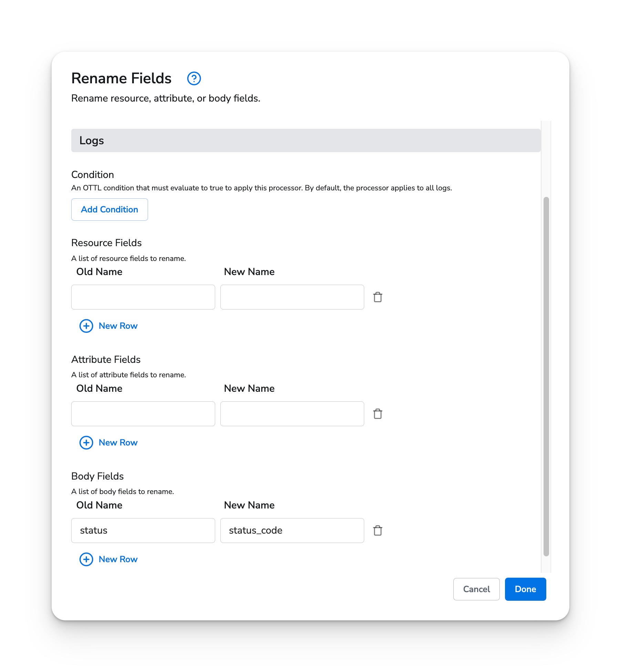Viewport: 621px width, 672px height.
Task: Click the vertical scrollbar thumb
Action: pos(546,376)
